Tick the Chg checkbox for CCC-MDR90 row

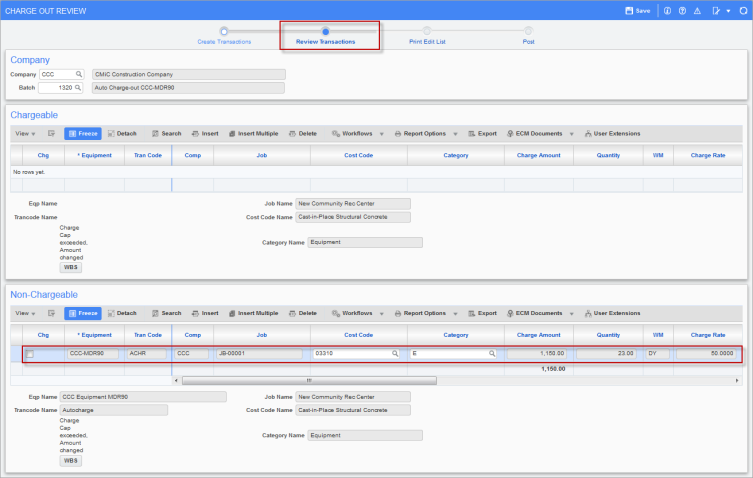pyautogui.click(x=30, y=354)
